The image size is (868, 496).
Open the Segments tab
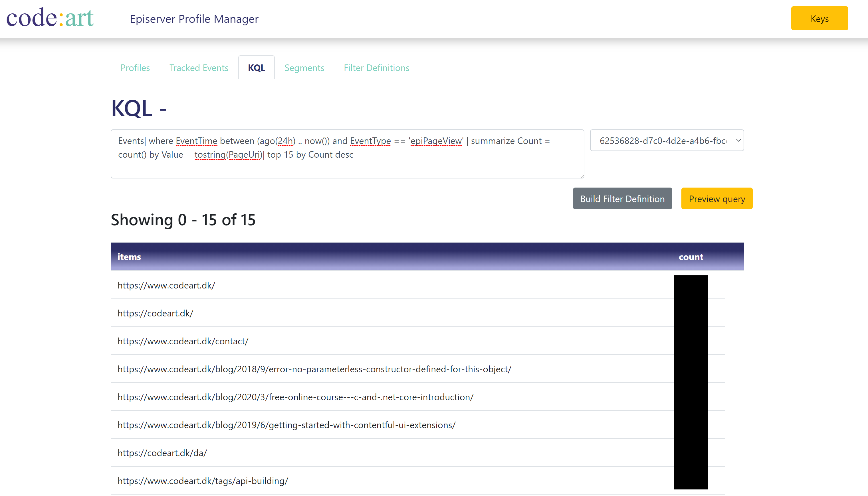point(304,68)
